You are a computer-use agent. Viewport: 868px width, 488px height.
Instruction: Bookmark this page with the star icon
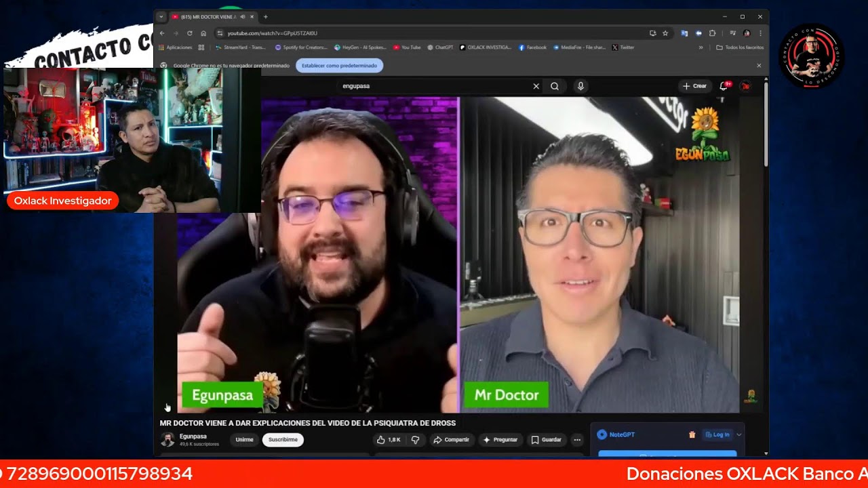pos(665,33)
